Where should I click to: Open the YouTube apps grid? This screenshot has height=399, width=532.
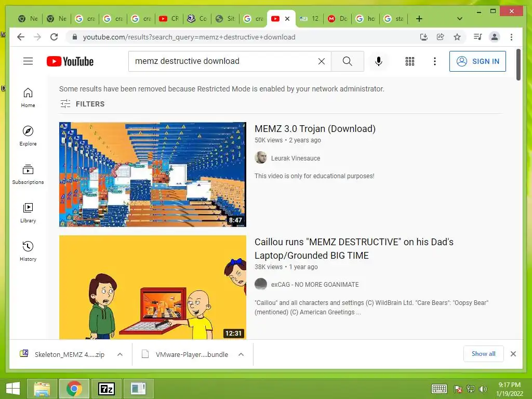[x=410, y=61]
